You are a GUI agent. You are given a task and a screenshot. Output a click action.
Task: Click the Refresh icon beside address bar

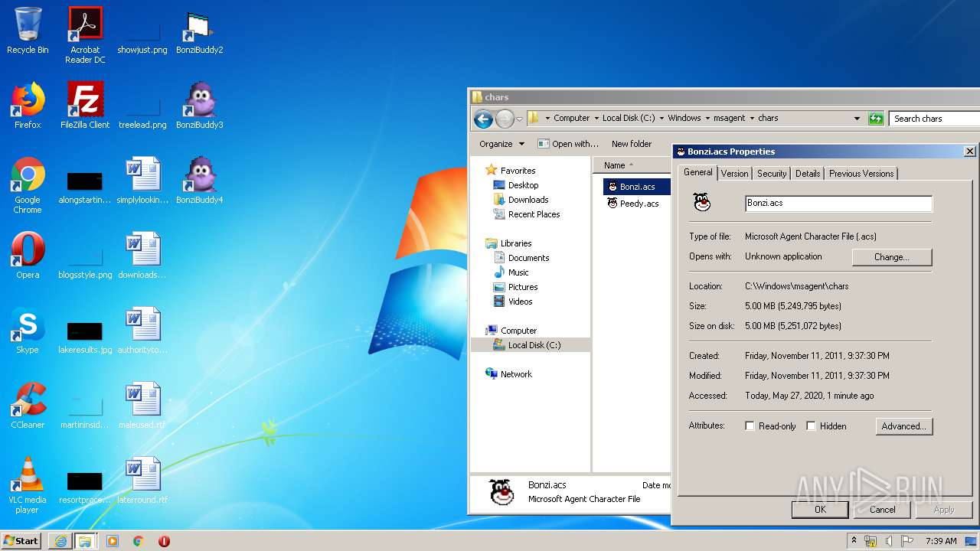point(876,119)
